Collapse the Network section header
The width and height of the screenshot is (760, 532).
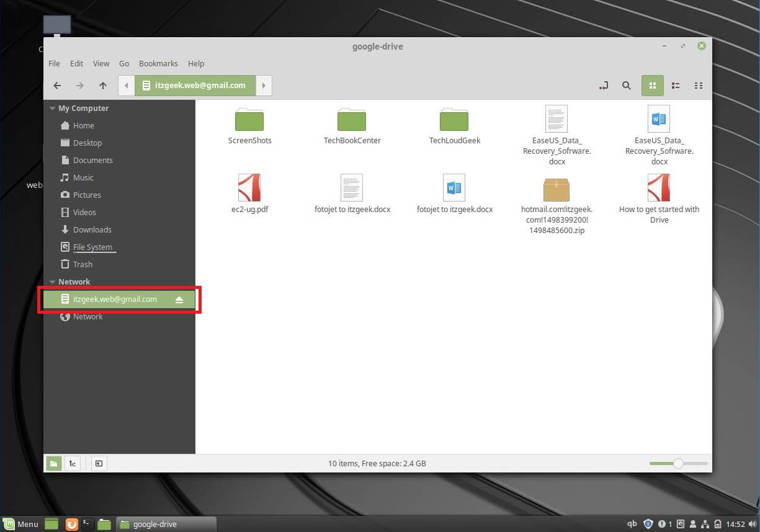(x=53, y=282)
